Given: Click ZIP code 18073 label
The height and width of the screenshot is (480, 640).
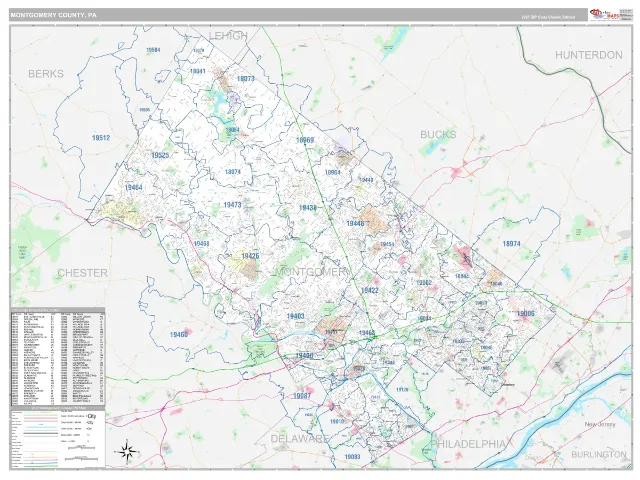Looking at the screenshot, I should 245,78.
